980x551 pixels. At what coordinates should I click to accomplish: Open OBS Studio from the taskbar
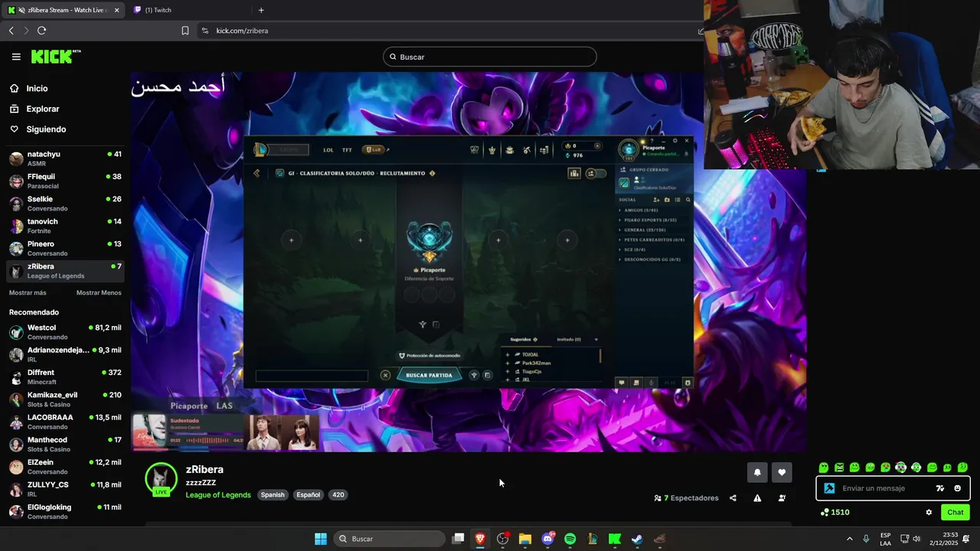coord(503,539)
